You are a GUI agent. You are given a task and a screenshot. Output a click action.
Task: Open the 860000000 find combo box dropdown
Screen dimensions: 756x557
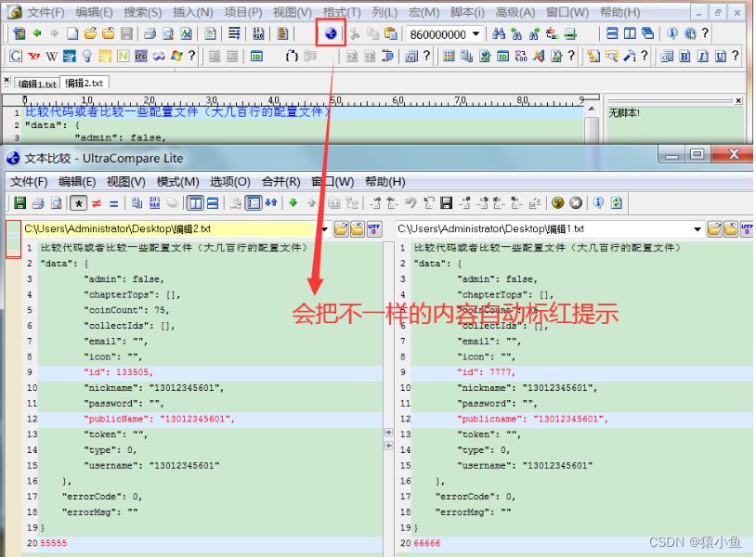coord(476,33)
